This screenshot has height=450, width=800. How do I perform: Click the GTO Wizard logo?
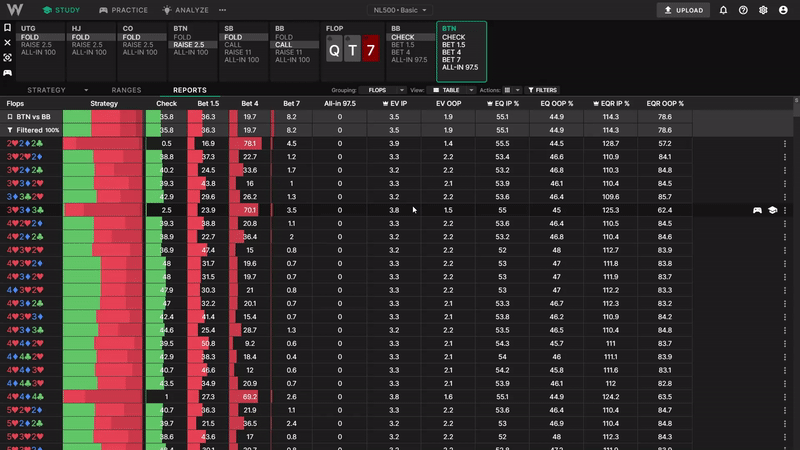point(15,10)
